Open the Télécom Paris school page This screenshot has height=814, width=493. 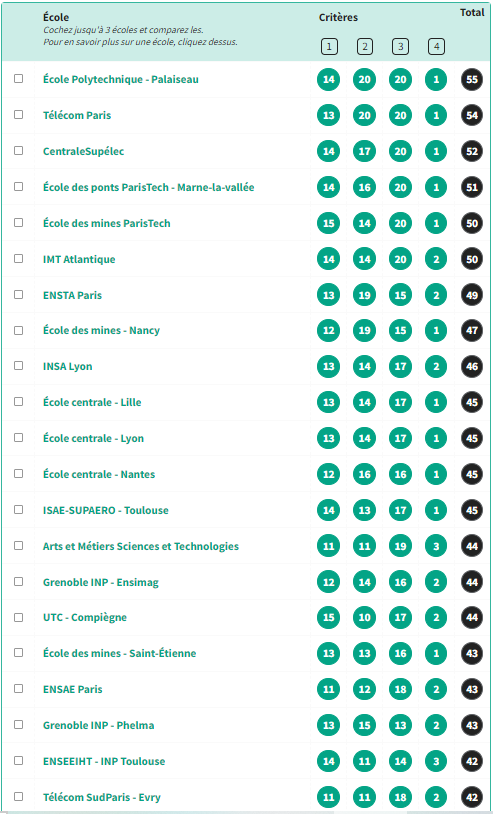[77, 115]
